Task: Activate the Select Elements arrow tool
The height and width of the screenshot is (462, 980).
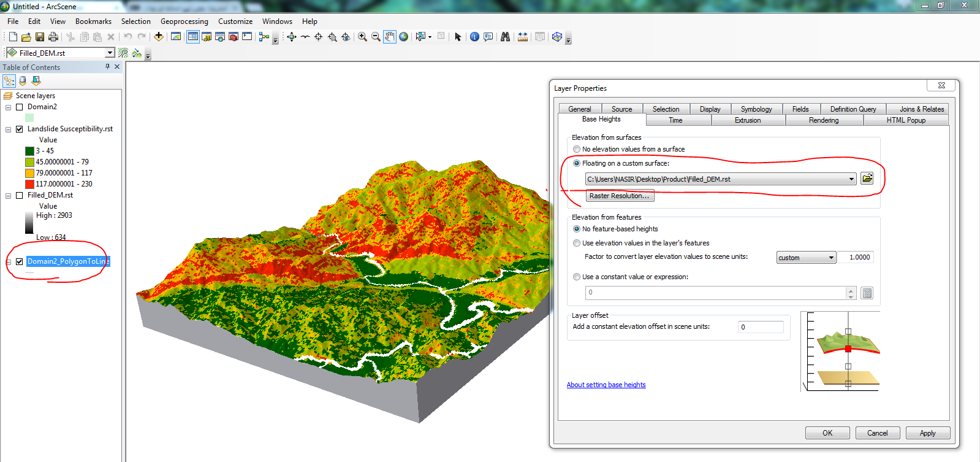Action: pos(458,37)
